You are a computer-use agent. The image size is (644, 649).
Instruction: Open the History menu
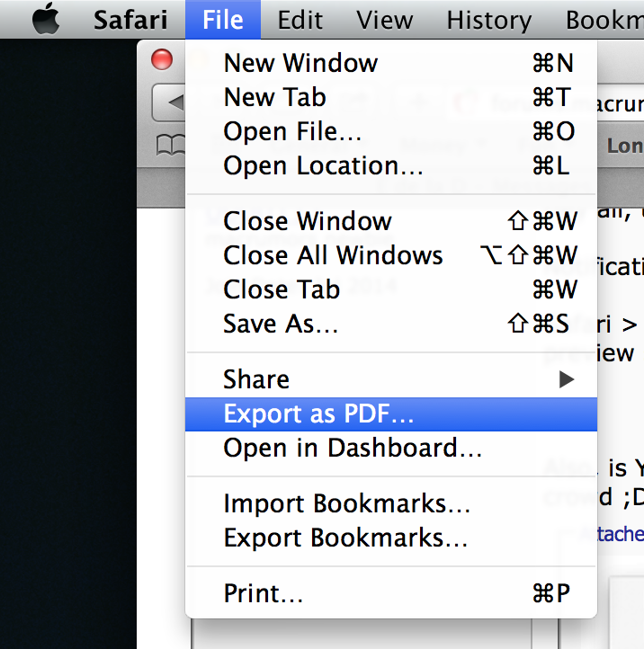(488, 20)
